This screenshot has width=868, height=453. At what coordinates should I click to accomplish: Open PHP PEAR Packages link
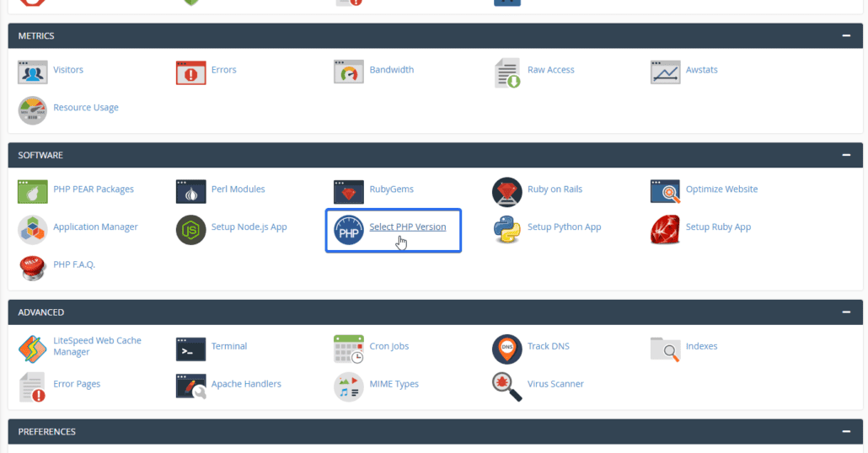tap(94, 189)
